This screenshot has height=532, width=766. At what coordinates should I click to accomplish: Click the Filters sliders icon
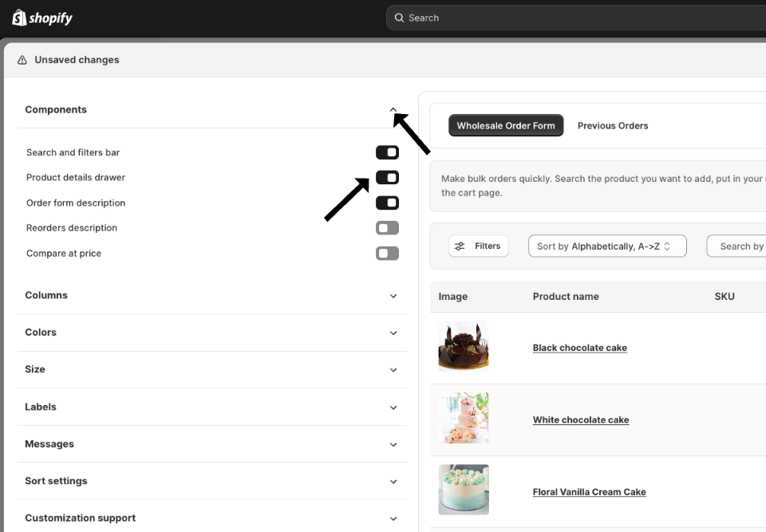click(460, 246)
